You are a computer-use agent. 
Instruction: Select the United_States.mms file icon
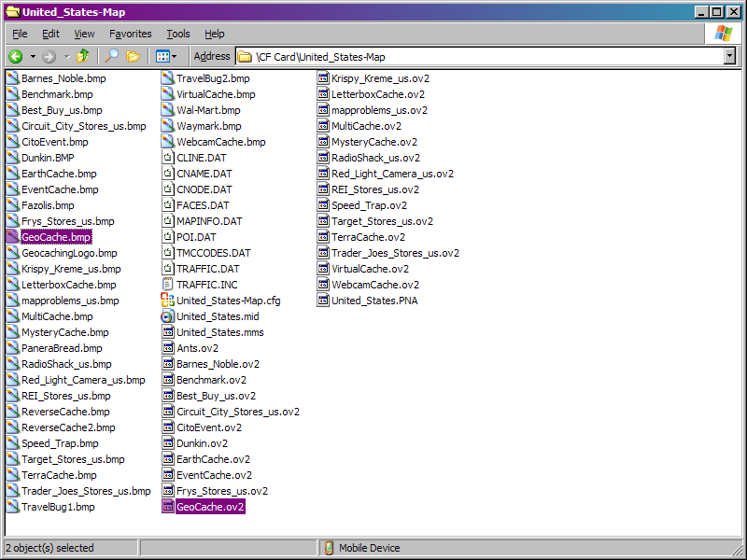click(x=168, y=332)
